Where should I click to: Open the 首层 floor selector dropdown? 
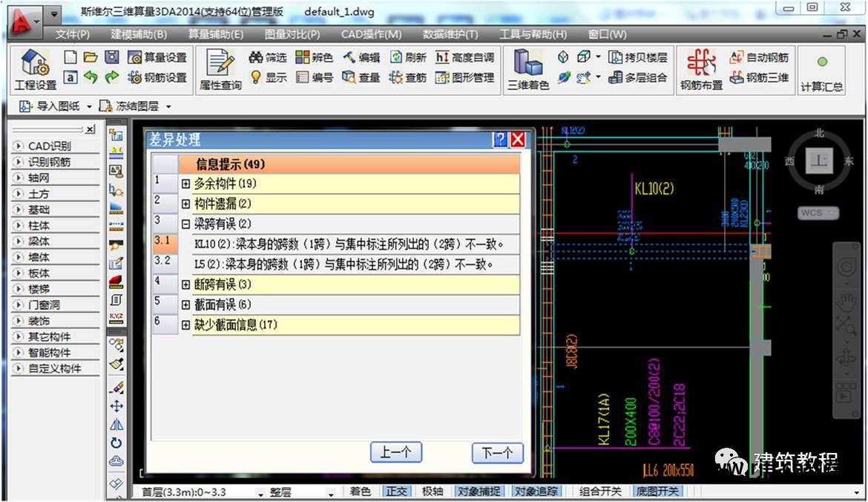pos(260,493)
